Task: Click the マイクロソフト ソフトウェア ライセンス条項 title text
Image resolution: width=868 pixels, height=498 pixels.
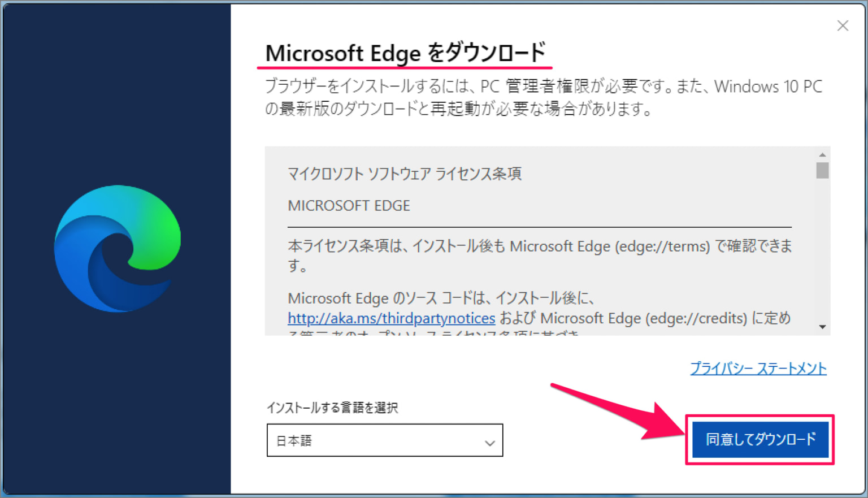Action: pos(405,174)
